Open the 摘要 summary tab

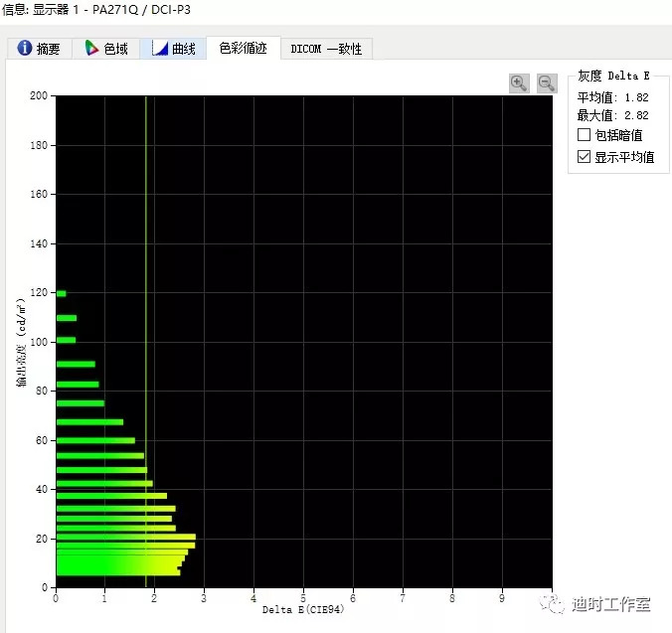click(40, 48)
